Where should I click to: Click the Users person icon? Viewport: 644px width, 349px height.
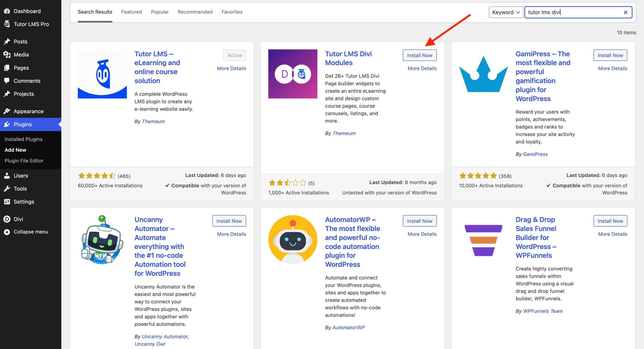click(7, 176)
